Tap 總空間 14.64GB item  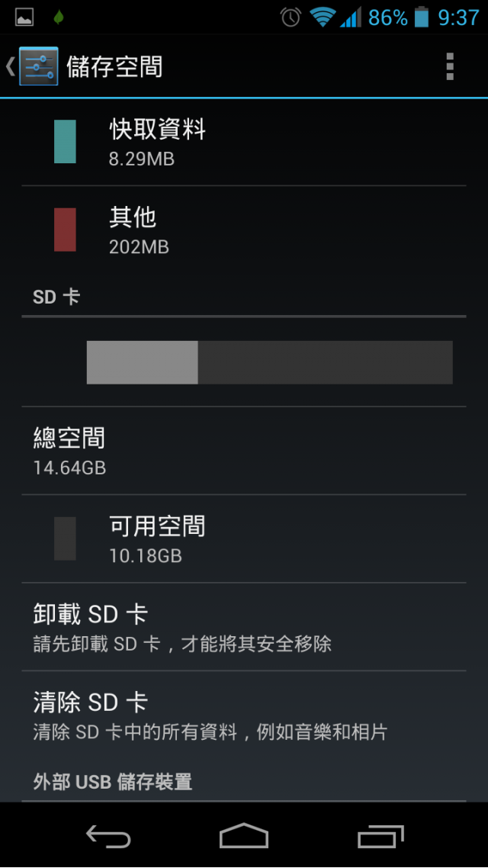point(244,451)
